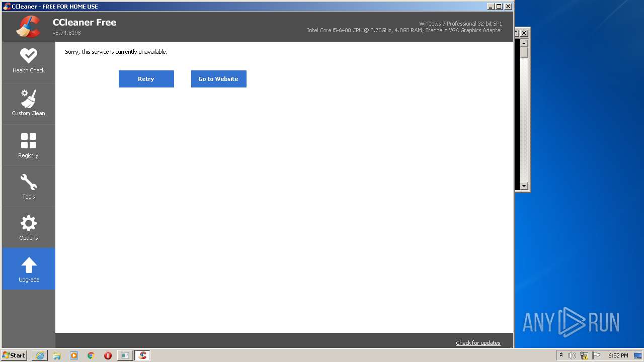The image size is (644, 362).
Task: Maximize the CCleaner window
Action: [x=499, y=7]
